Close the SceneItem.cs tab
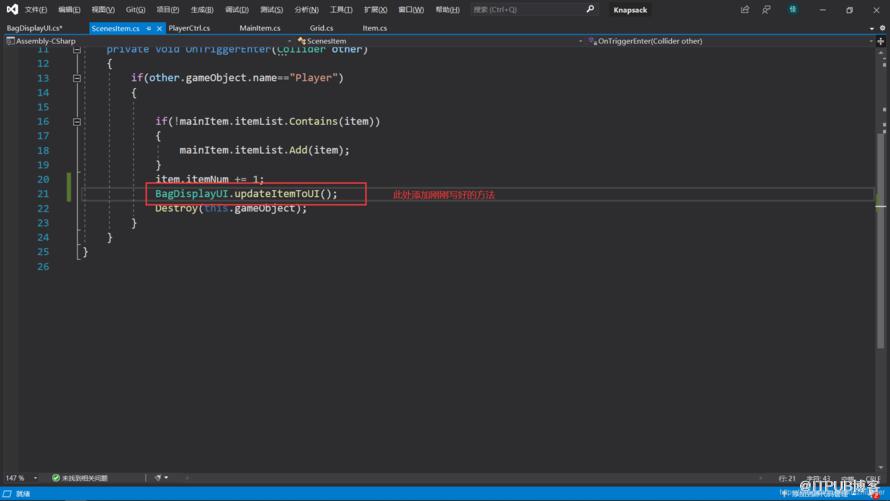Viewport: 890px width, 501px height. [159, 28]
